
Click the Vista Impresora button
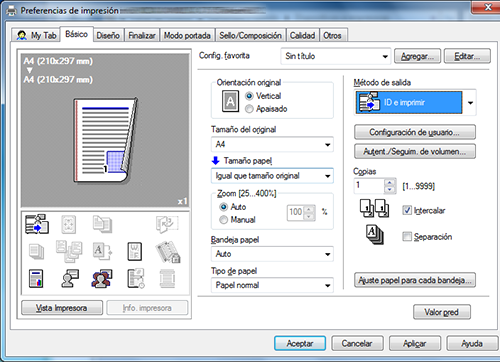click(62, 308)
